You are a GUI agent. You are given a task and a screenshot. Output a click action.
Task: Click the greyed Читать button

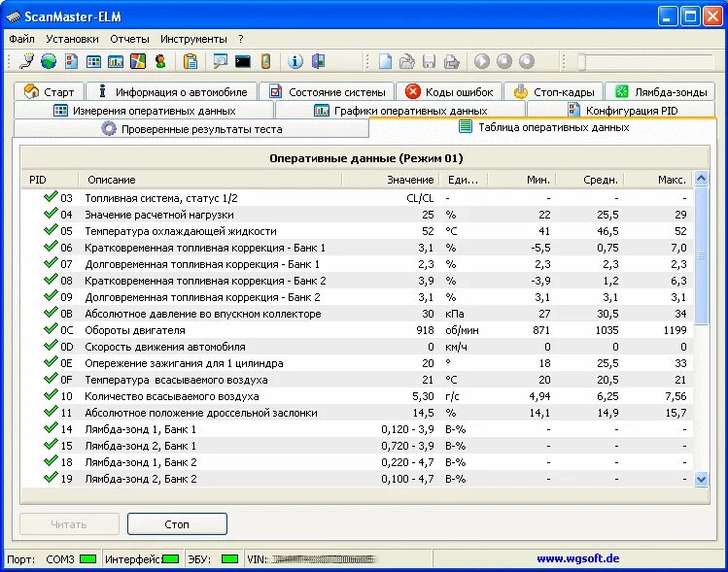click(x=69, y=524)
